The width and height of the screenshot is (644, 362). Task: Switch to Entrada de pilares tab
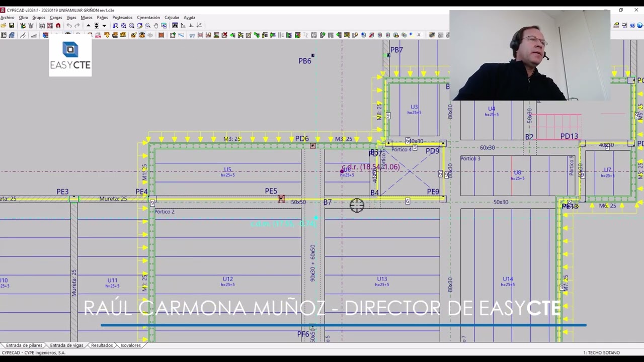[x=24, y=345]
